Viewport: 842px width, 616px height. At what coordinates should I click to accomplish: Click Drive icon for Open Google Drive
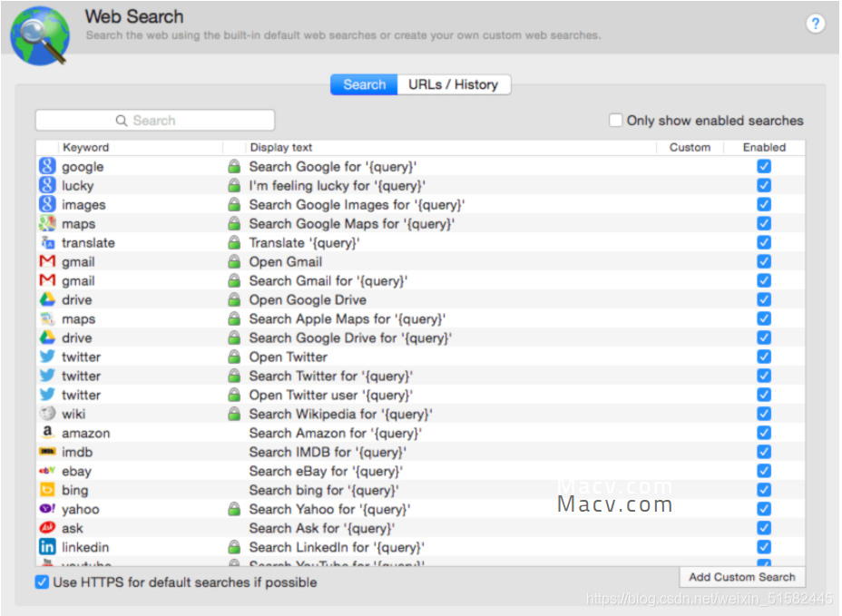[47, 299]
